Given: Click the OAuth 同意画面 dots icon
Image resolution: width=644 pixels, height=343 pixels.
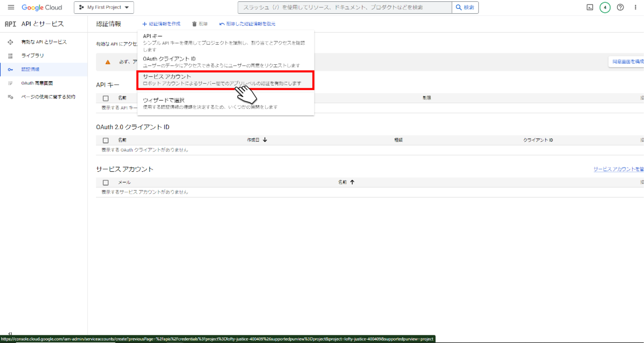Looking at the screenshot, I should [x=10, y=83].
